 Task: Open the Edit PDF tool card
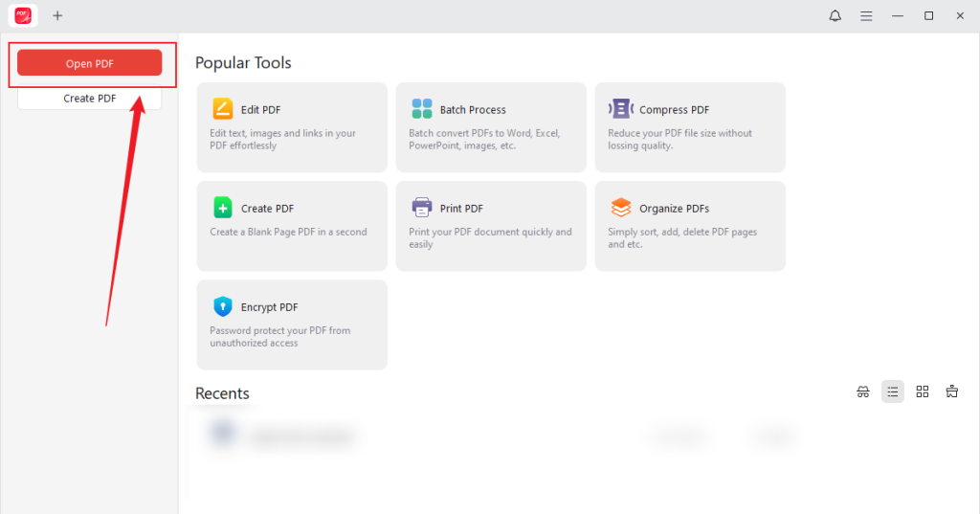pyautogui.click(x=291, y=126)
